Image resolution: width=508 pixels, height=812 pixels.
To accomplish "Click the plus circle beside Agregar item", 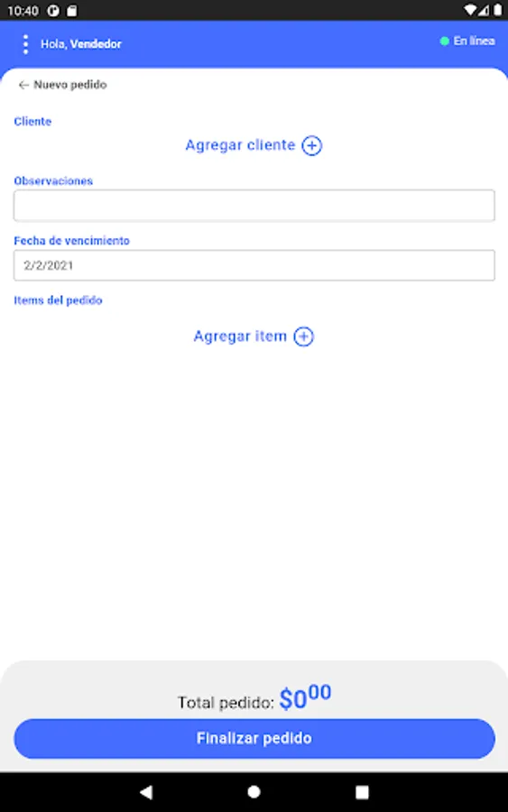I will (x=303, y=337).
